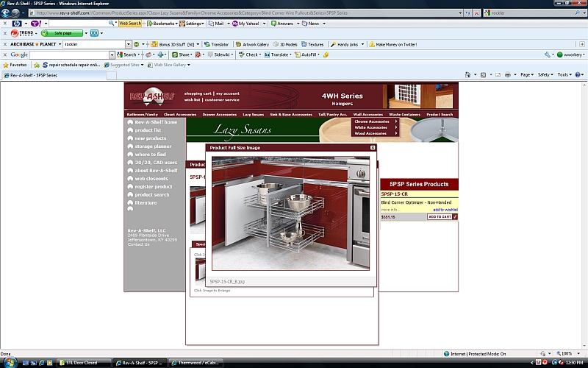Expand the Google toolbar search box dropdown
The width and height of the screenshot is (588, 368).
click(x=112, y=54)
